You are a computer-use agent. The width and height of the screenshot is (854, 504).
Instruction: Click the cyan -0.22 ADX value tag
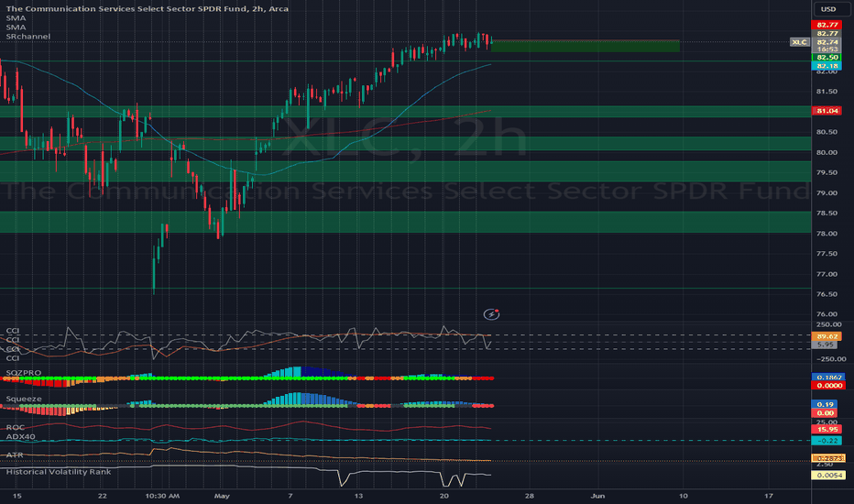click(827, 440)
